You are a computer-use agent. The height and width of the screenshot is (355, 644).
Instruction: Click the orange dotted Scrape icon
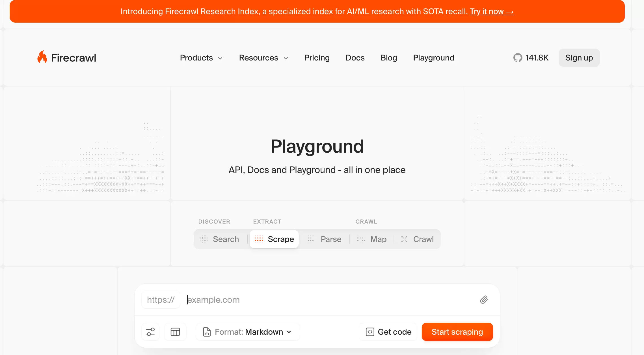pyautogui.click(x=259, y=239)
